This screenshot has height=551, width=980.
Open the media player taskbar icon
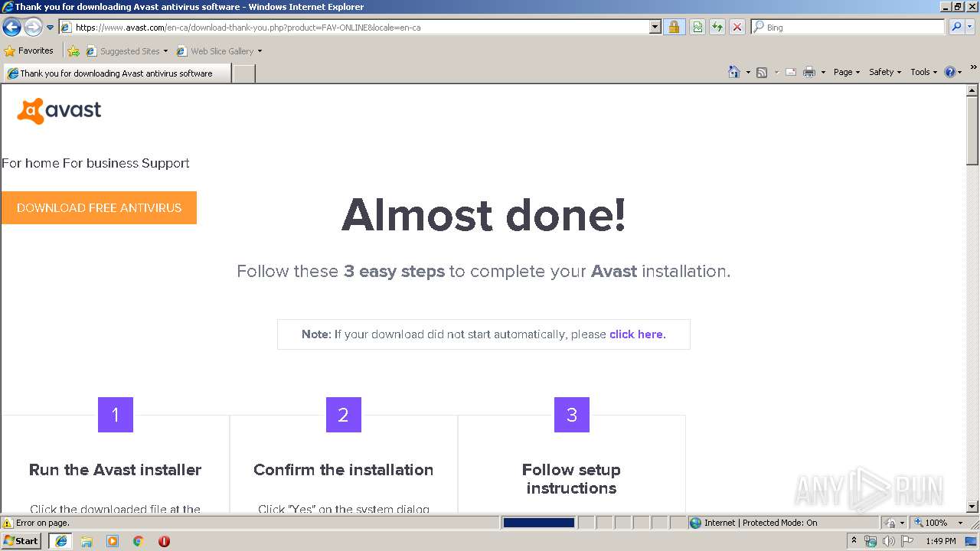pyautogui.click(x=113, y=541)
